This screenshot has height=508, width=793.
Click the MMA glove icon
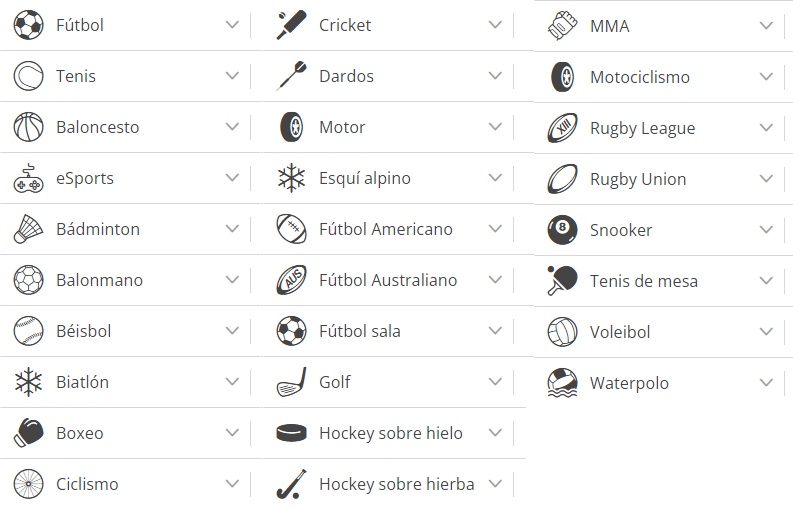pos(562,26)
